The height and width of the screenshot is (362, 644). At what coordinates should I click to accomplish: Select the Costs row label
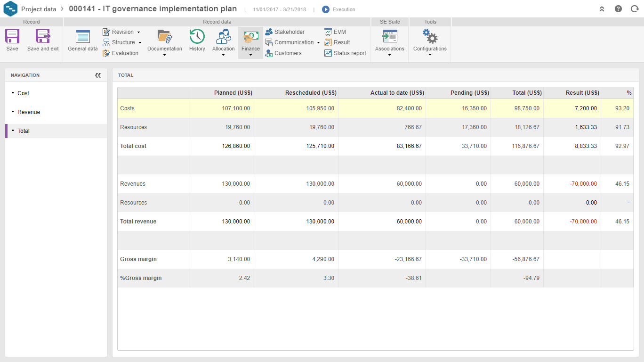[127, 108]
